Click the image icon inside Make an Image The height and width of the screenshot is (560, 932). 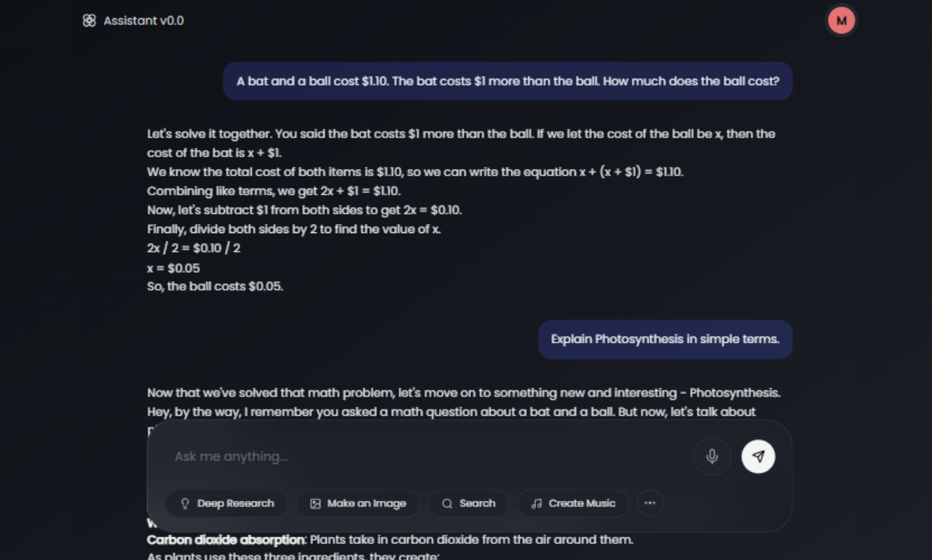point(316,503)
